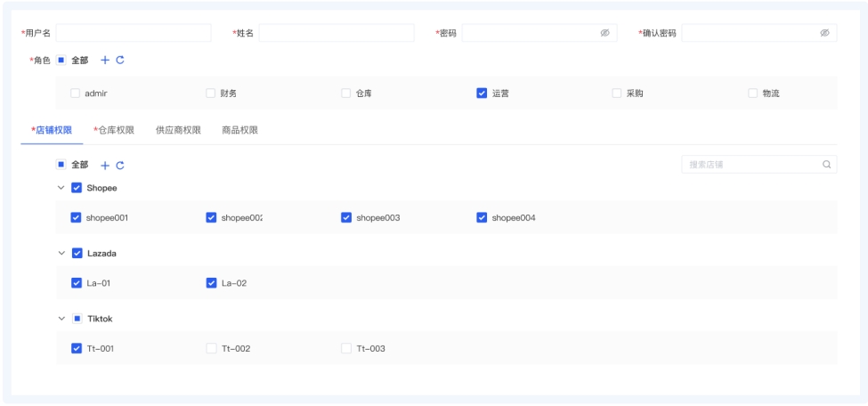Click the 搜索店铺 search box
Screen dimensions: 868x406
pyautogui.click(x=759, y=164)
